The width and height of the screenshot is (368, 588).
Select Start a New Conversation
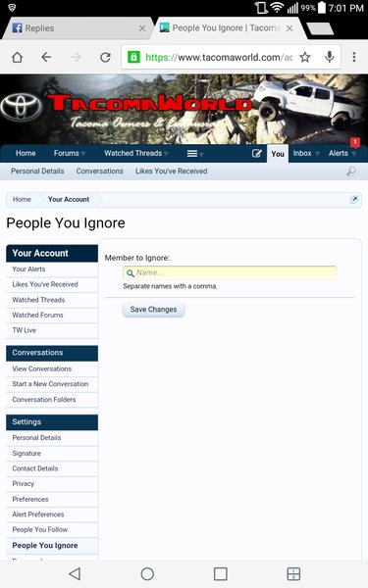point(52,384)
